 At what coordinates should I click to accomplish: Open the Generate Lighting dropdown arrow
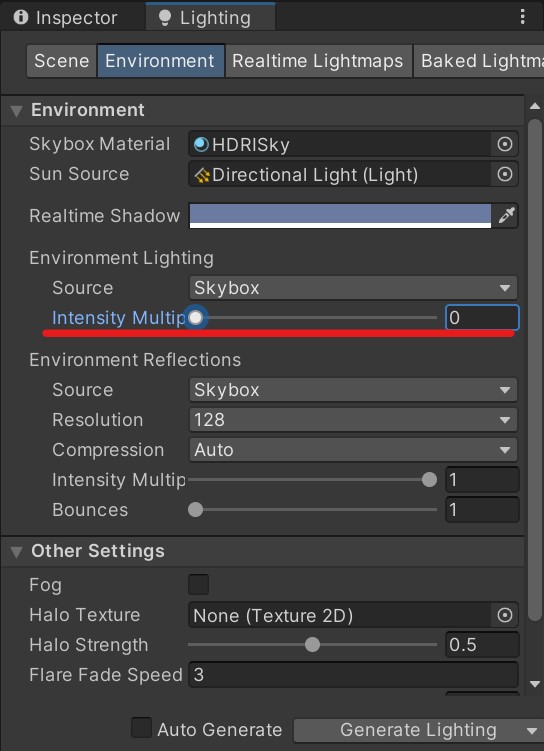[x=531, y=731]
